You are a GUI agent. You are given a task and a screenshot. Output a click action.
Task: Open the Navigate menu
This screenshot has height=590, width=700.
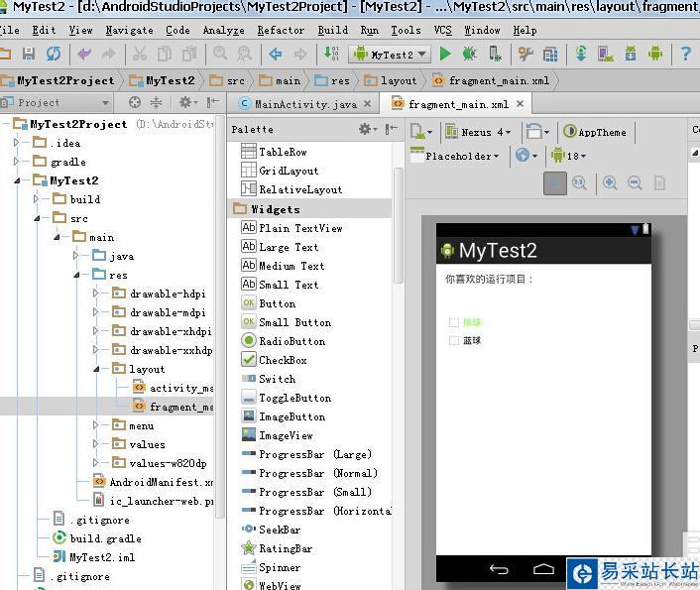pyautogui.click(x=130, y=30)
